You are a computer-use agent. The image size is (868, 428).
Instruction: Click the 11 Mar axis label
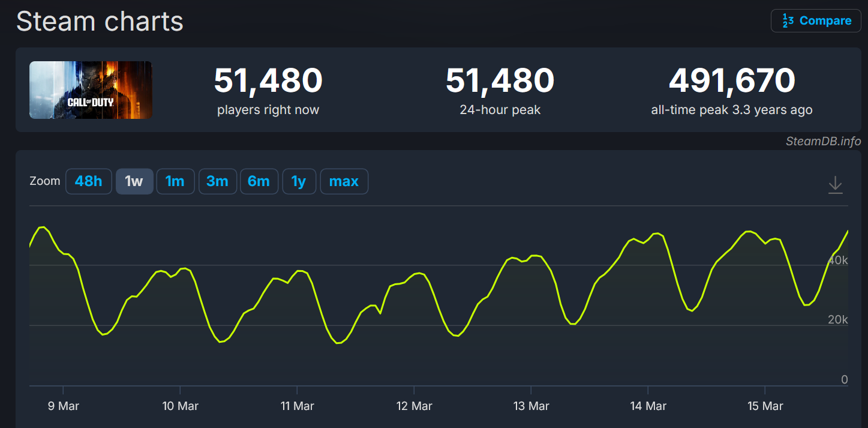click(297, 406)
